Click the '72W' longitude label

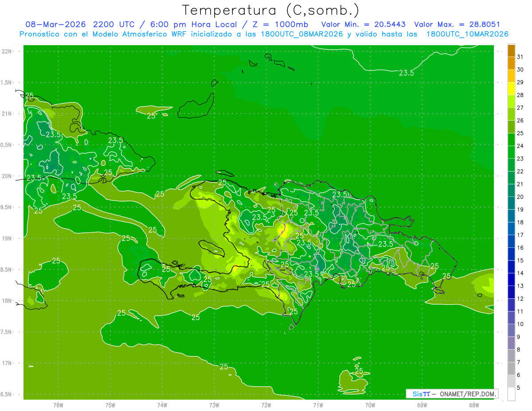coord(266,405)
